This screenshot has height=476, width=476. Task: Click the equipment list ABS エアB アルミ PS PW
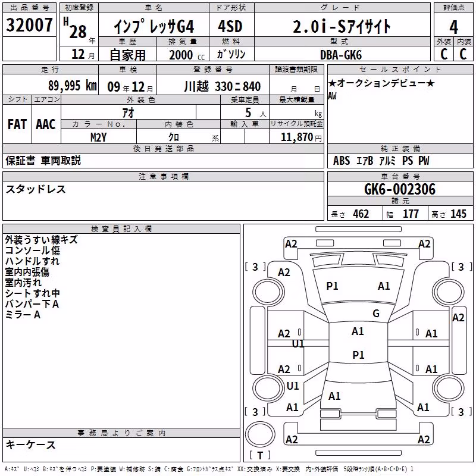[x=381, y=161]
